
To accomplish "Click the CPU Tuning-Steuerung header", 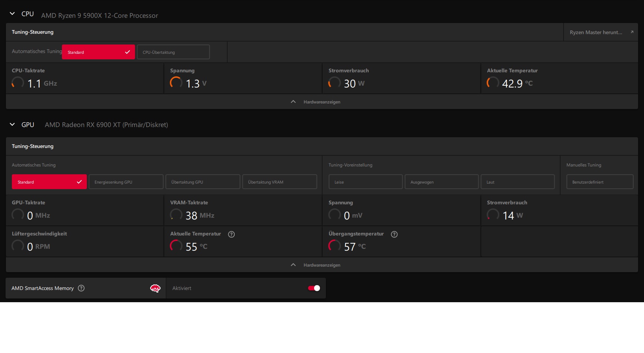I will coord(33,32).
